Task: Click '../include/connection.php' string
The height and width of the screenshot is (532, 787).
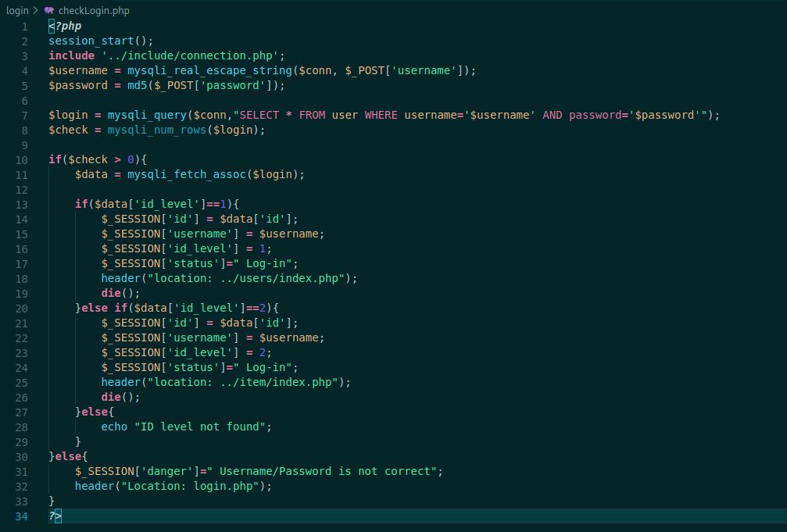Action: [x=190, y=55]
